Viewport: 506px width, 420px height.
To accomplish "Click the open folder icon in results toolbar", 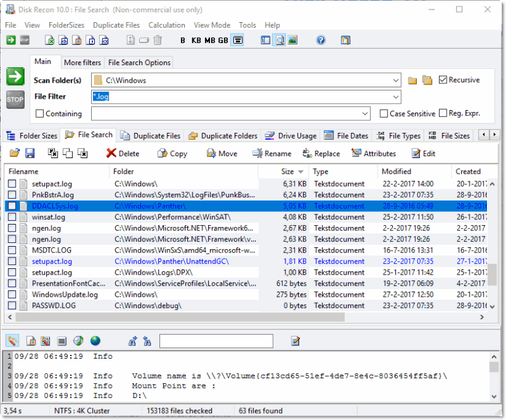I will pyautogui.click(x=14, y=153).
